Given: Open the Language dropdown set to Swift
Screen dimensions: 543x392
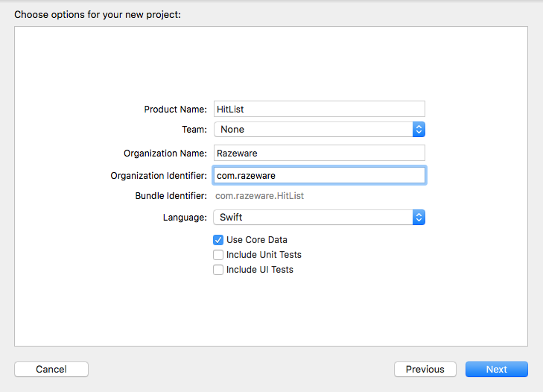Looking at the screenshot, I should click(x=319, y=218).
